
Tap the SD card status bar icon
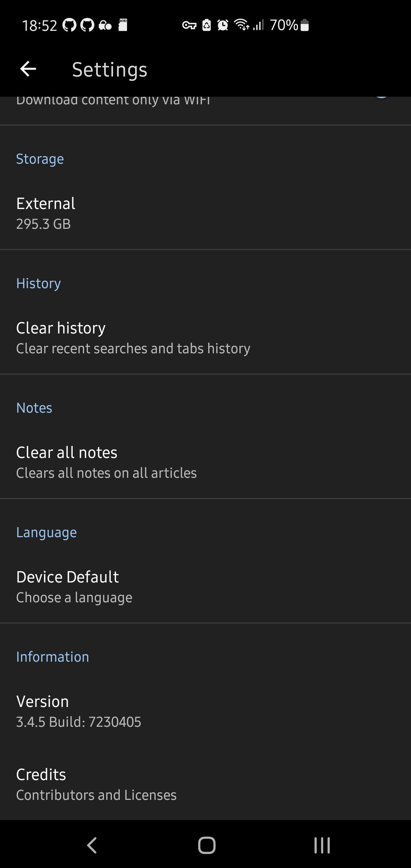(x=123, y=25)
